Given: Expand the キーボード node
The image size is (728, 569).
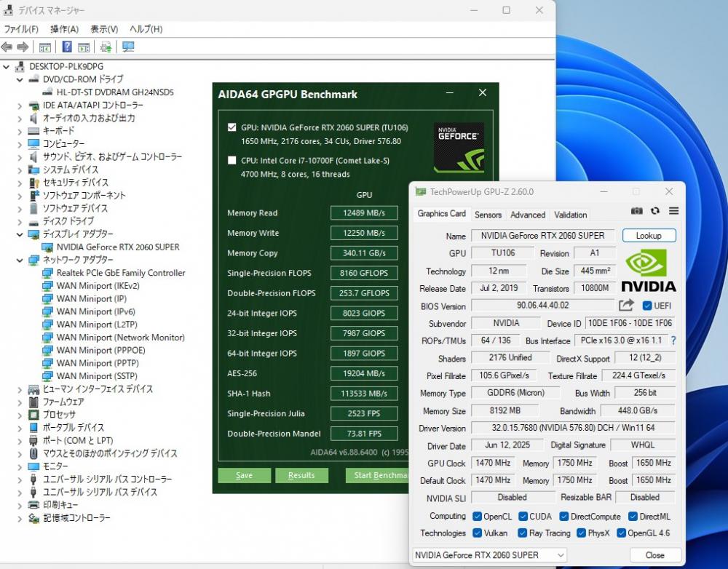Looking at the screenshot, I should click(20, 132).
